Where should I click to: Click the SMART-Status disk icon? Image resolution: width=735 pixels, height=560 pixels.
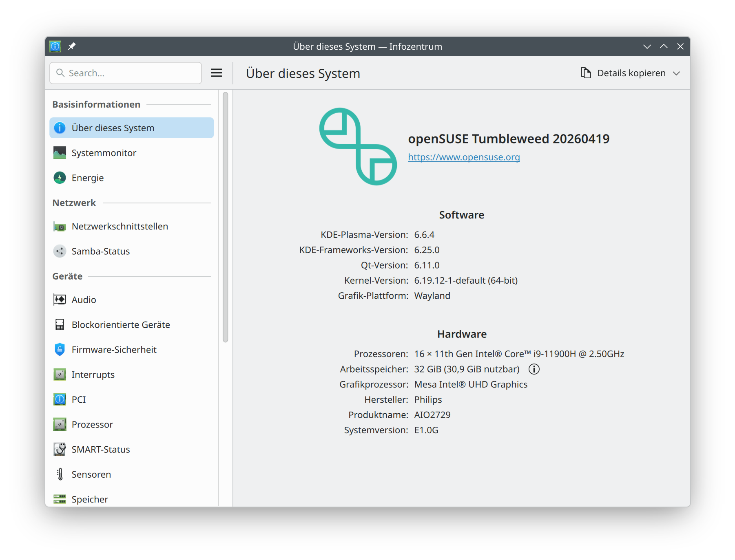point(60,450)
